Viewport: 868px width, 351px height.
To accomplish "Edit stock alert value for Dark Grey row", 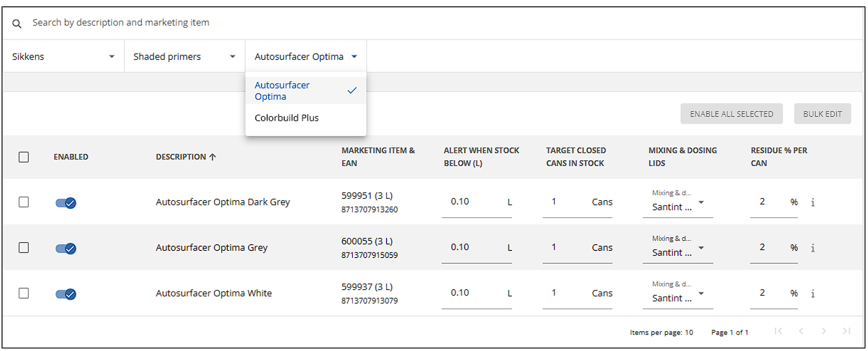I will (477, 203).
